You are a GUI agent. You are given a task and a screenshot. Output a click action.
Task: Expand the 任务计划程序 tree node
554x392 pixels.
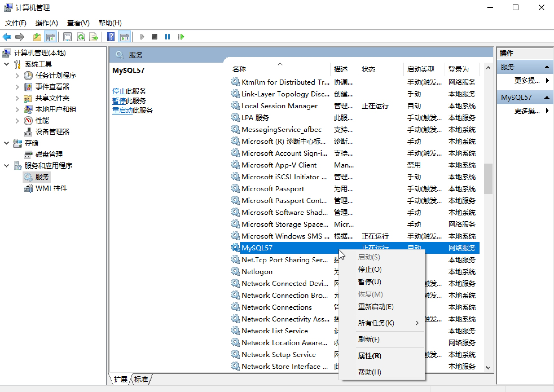tap(17, 75)
